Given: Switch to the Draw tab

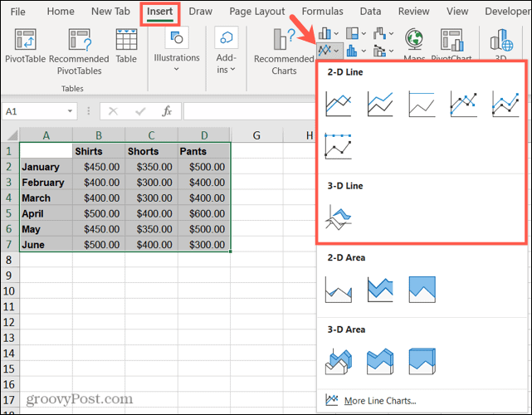Looking at the screenshot, I should [201, 12].
